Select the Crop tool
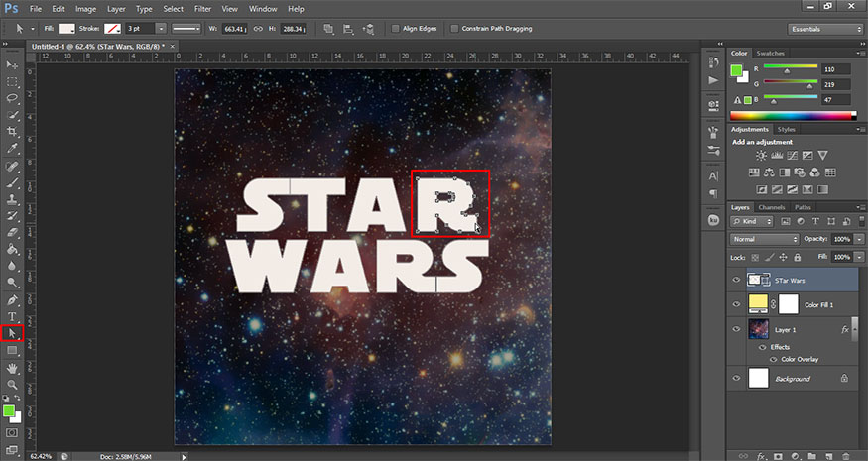This screenshot has width=868, height=461. pyautogui.click(x=12, y=132)
